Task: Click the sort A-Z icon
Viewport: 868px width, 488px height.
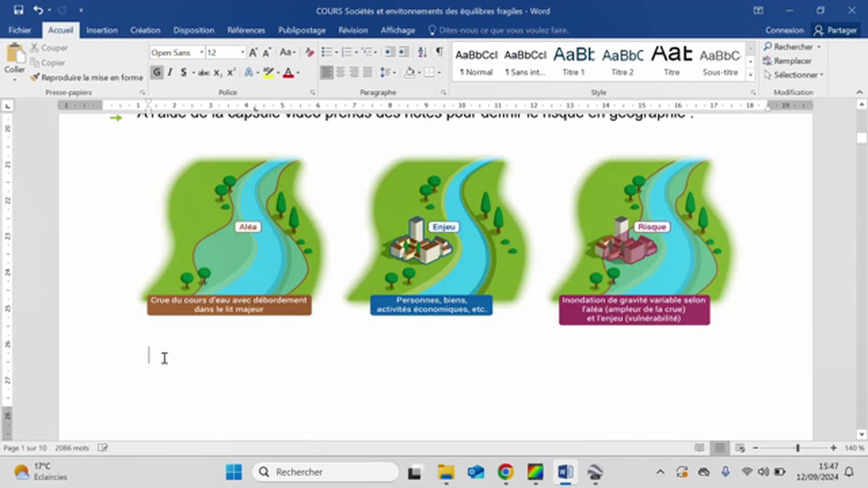Action: click(422, 52)
